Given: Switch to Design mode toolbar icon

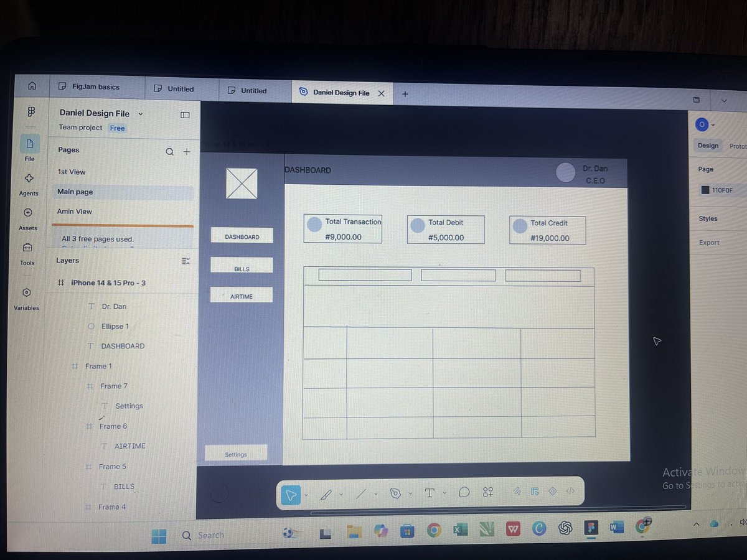Looking at the screenshot, I should (x=534, y=492).
